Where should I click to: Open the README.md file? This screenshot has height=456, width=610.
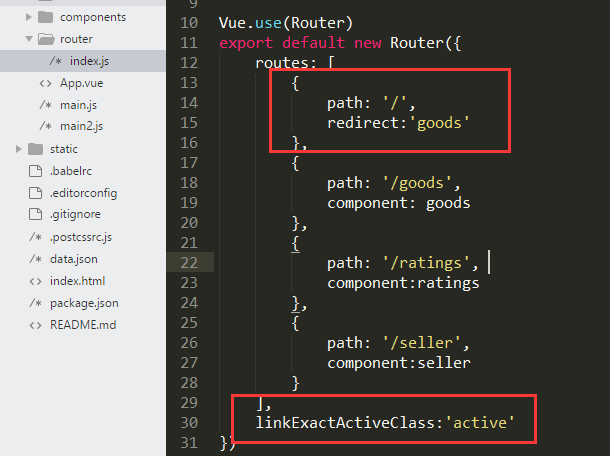83,325
